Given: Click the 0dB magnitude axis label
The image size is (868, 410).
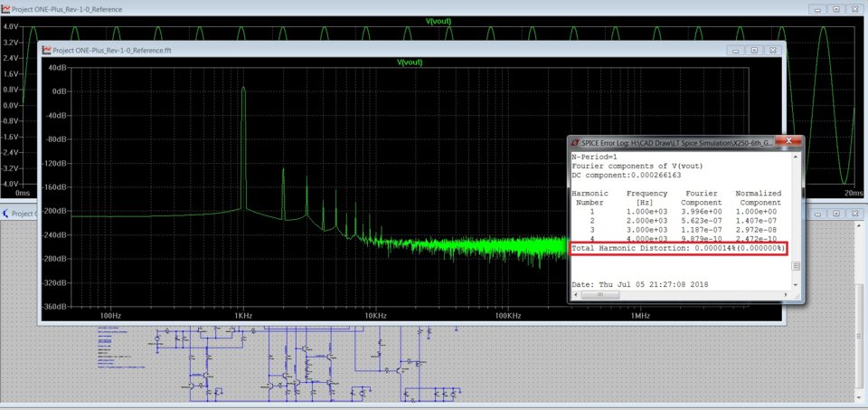Looking at the screenshot, I should pyautogui.click(x=58, y=91).
